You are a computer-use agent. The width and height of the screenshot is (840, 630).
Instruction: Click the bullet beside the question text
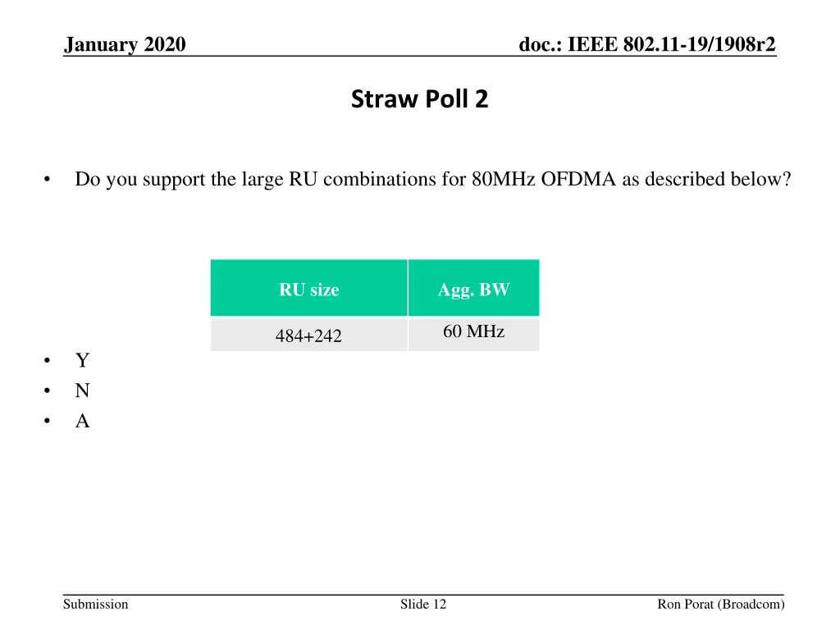[50, 180]
